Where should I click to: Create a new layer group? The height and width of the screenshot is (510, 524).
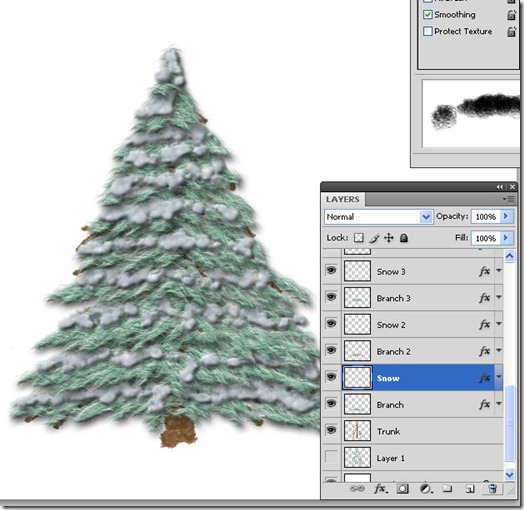pos(447,489)
